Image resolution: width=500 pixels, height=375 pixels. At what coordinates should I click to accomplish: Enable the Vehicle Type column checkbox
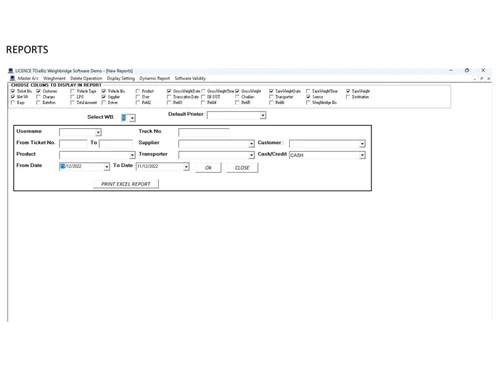72,91
